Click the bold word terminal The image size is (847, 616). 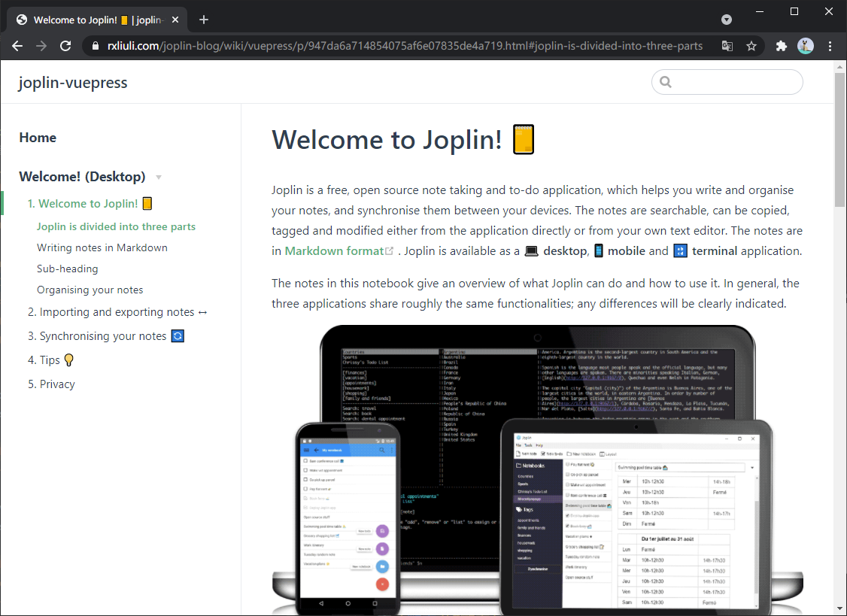[x=715, y=251]
